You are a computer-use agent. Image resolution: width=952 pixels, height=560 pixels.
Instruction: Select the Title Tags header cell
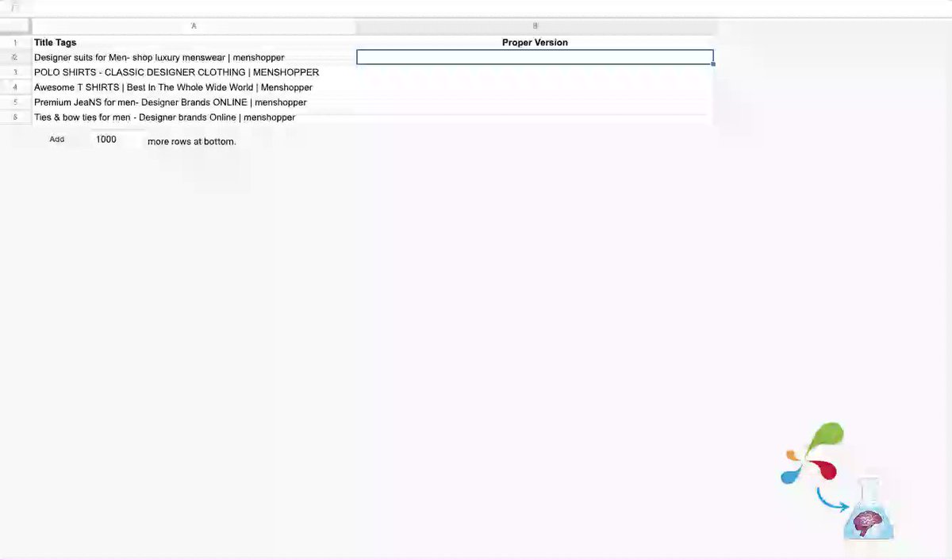pyautogui.click(x=194, y=42)
